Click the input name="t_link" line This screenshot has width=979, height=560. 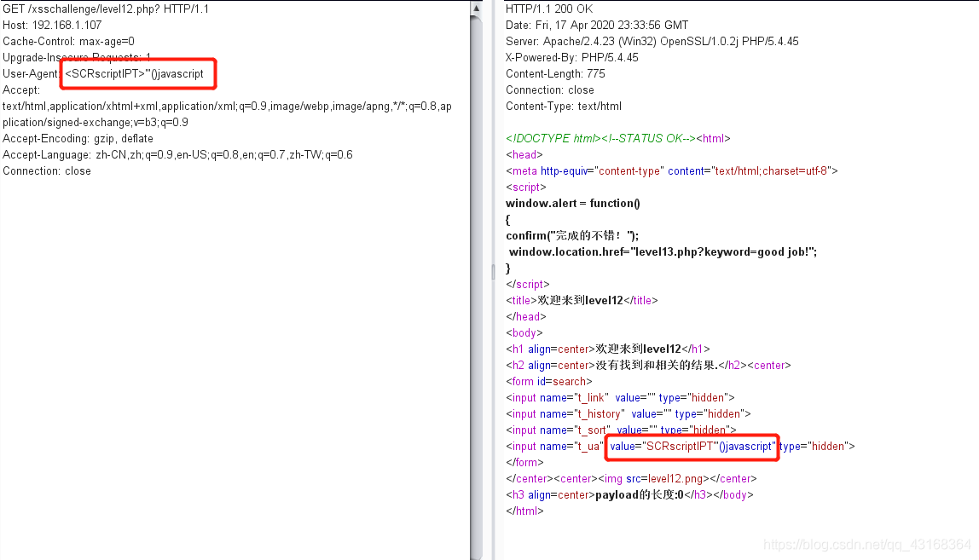click(620, 398)
